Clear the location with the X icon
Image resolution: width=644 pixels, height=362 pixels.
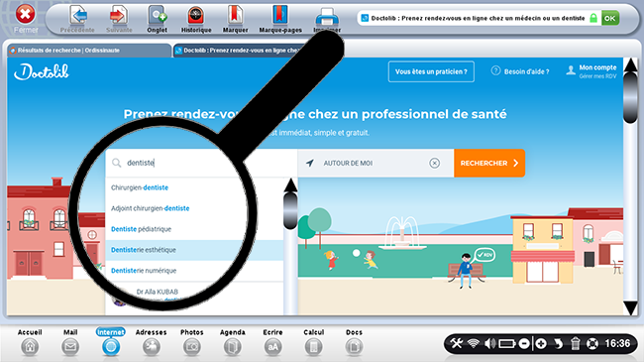(435, 164)
